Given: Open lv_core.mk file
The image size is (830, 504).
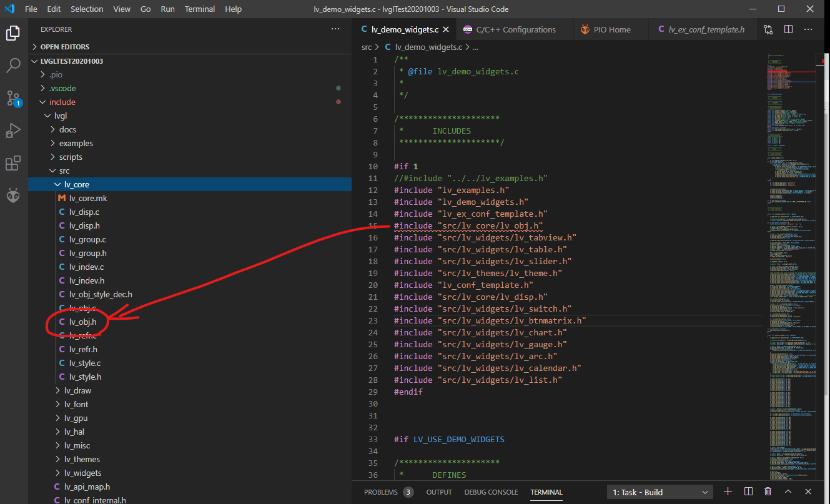Looking at the screenshot, I should click(190, 198).
